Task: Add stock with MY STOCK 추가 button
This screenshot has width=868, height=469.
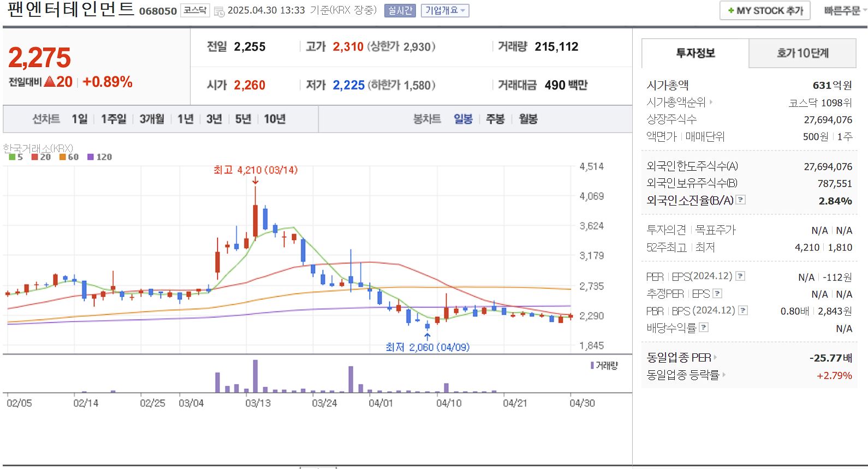Action: pyautogui.click(x=765, y=10)
